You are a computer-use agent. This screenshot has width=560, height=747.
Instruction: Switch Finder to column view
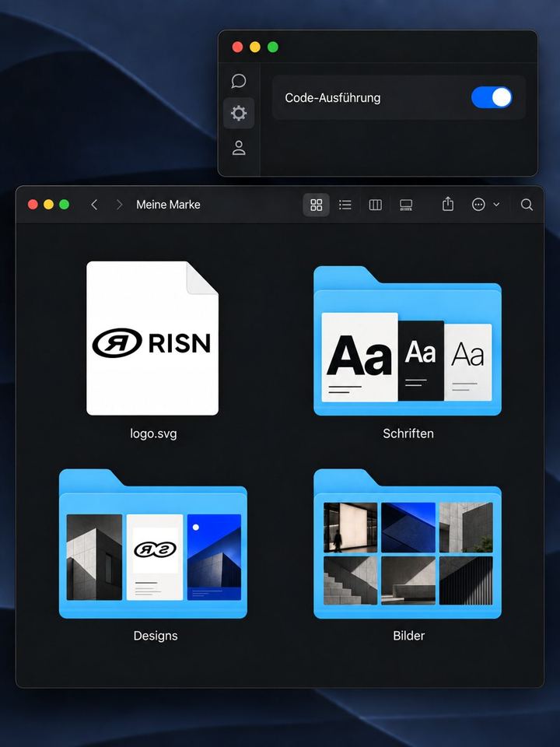pyautogui.click(x=375, y=205)
